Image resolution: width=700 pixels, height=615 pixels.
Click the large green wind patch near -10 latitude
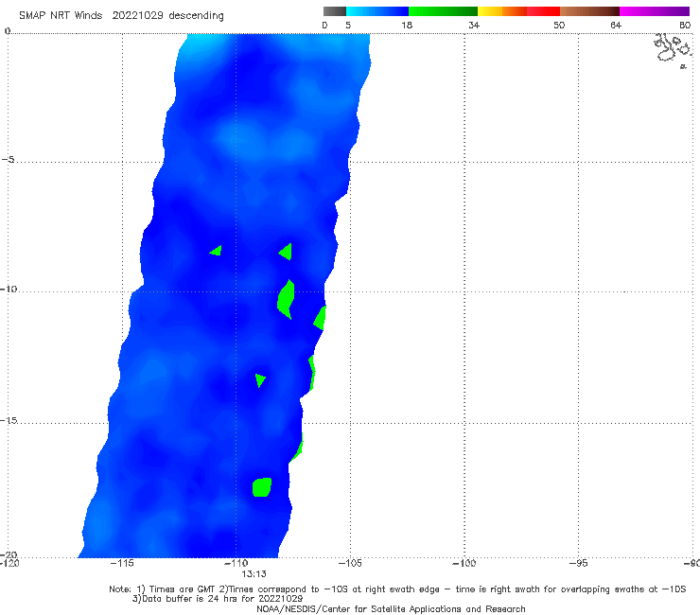286,299
